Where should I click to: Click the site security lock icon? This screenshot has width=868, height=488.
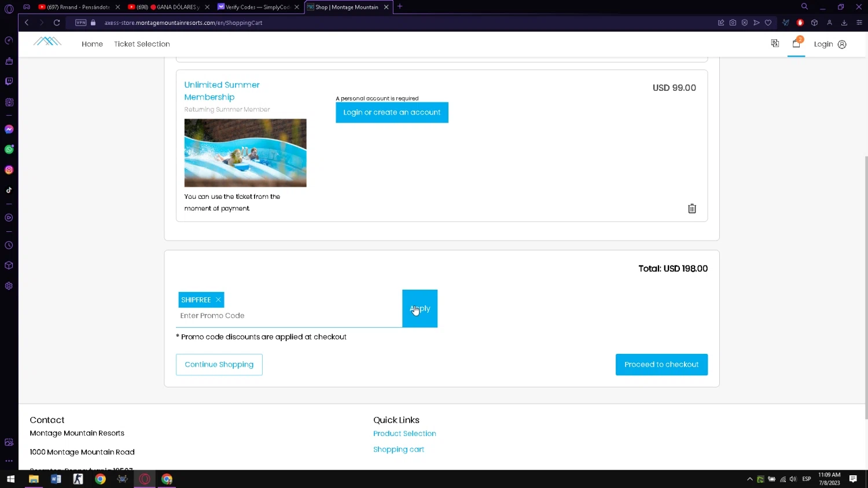click(x=93, y=23)
